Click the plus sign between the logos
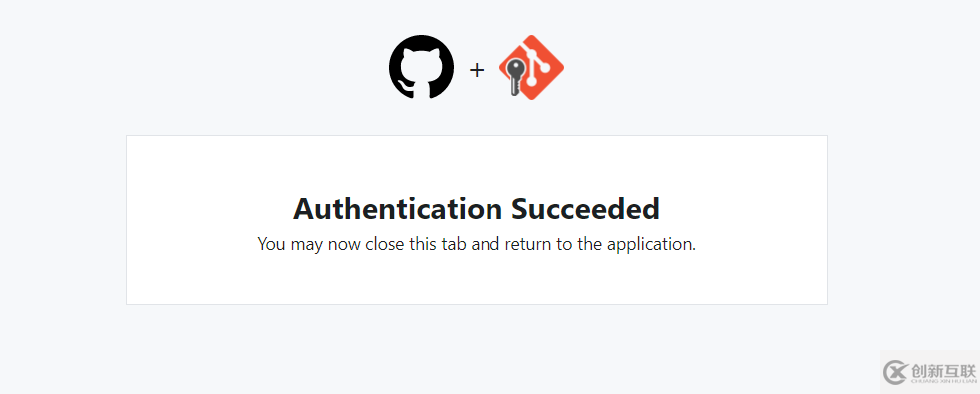The width and height of the screenshot is (980, 394). coord(477,70)
